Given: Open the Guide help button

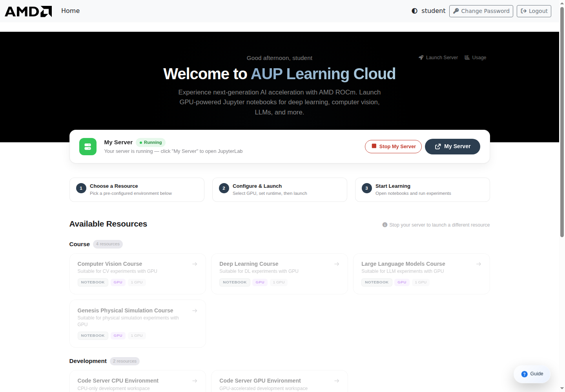Looking at the screenshot, I should 532,374.
